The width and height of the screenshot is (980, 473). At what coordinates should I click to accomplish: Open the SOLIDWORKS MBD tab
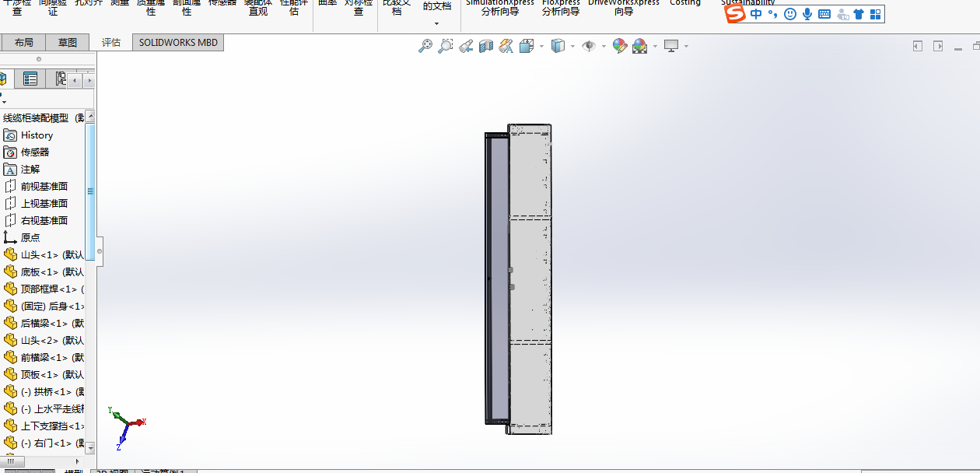178,43
